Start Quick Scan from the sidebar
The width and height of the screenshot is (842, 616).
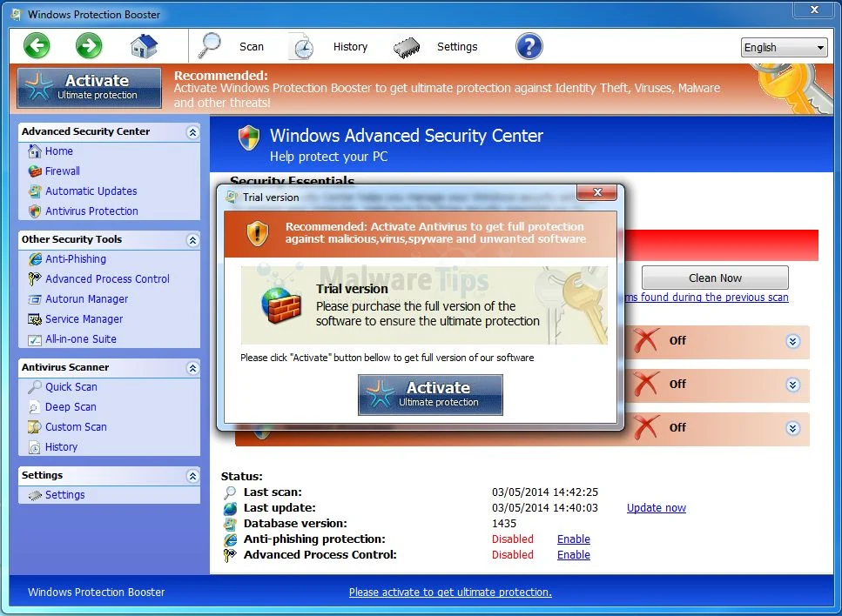coord(71,387)
